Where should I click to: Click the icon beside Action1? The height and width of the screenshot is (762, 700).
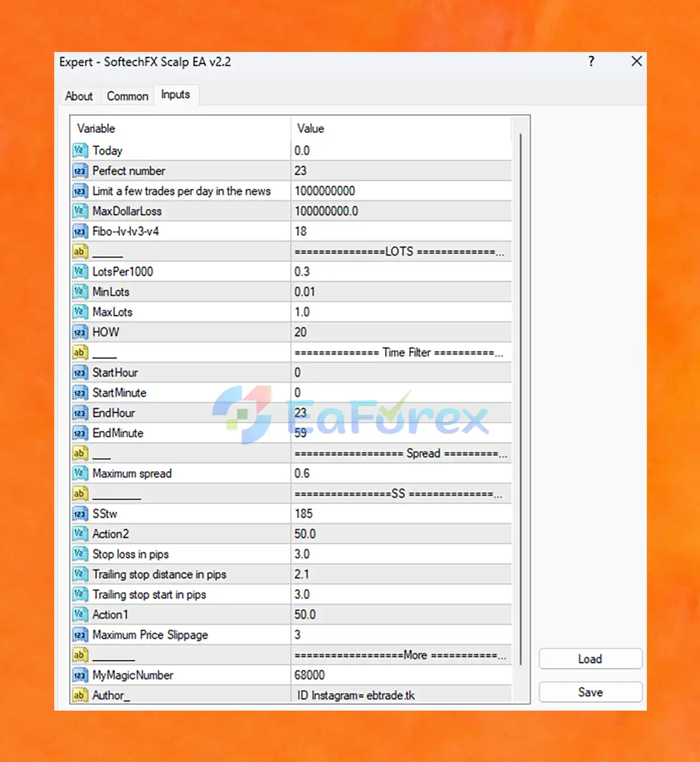tap(80, 614)
